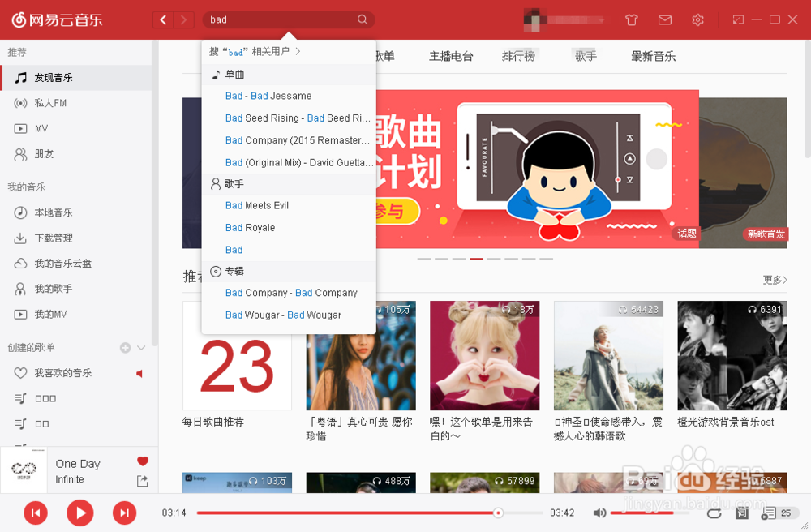Select artist Bad Meets Evil

289,205
